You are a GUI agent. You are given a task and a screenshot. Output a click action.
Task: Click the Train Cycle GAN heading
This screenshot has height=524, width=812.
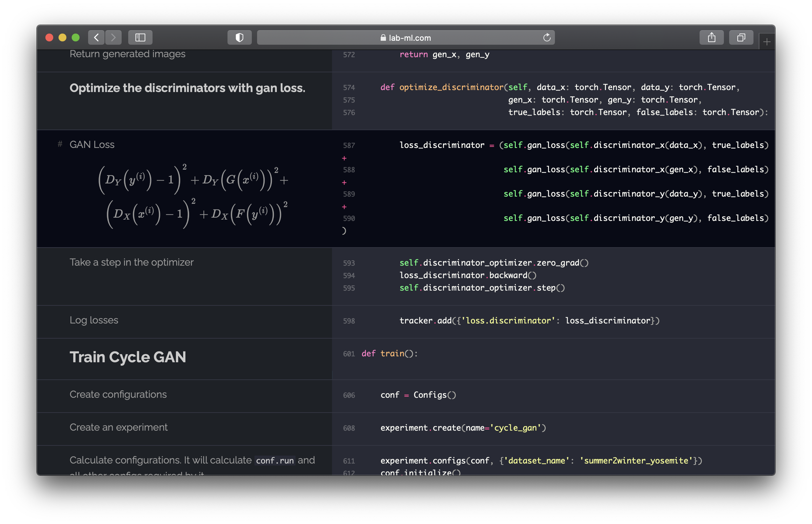128,357
